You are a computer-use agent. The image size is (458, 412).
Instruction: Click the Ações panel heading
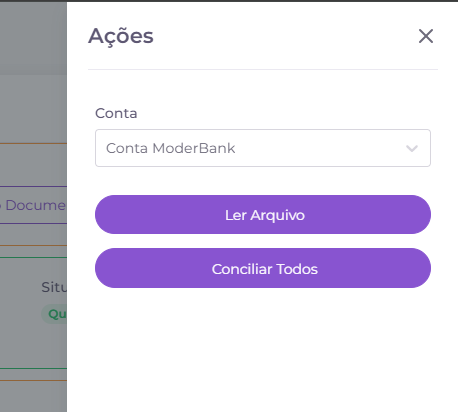tap(121, 36)
